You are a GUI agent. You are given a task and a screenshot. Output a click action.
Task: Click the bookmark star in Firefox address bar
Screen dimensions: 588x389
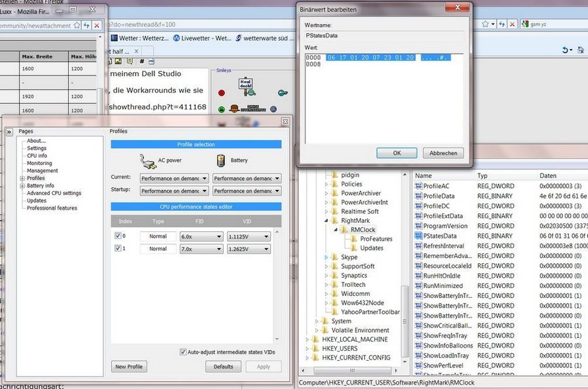pyautogui.click(x=485, y=24)
